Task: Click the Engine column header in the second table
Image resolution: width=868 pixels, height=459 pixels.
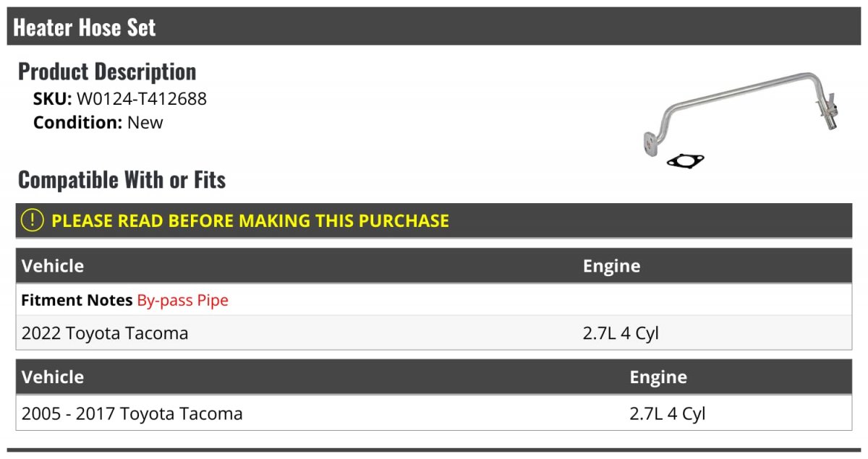Action: pyautogui.click(x=658, y=377)
